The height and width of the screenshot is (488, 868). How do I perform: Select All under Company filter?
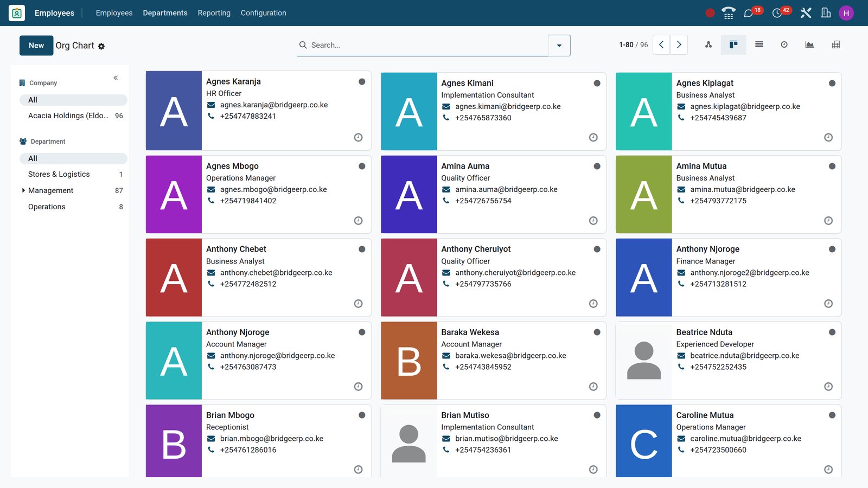(73, 100)
